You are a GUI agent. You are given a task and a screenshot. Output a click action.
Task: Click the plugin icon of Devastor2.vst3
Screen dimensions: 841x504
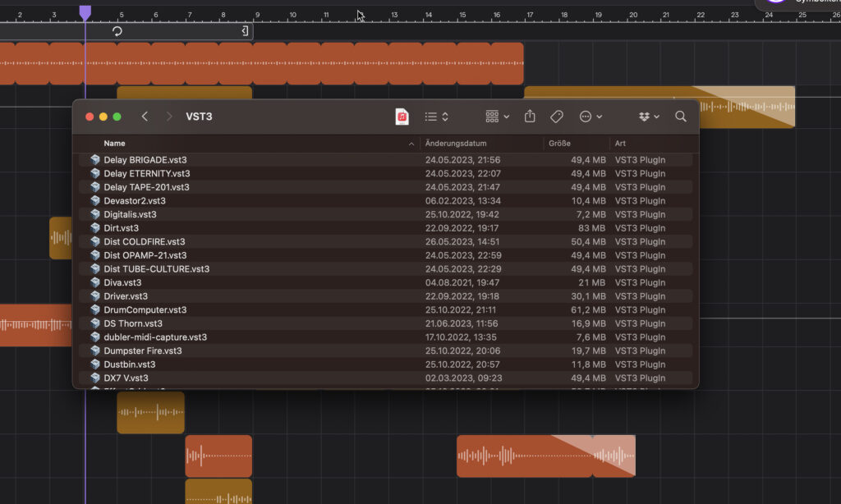[x=95, y=200]
